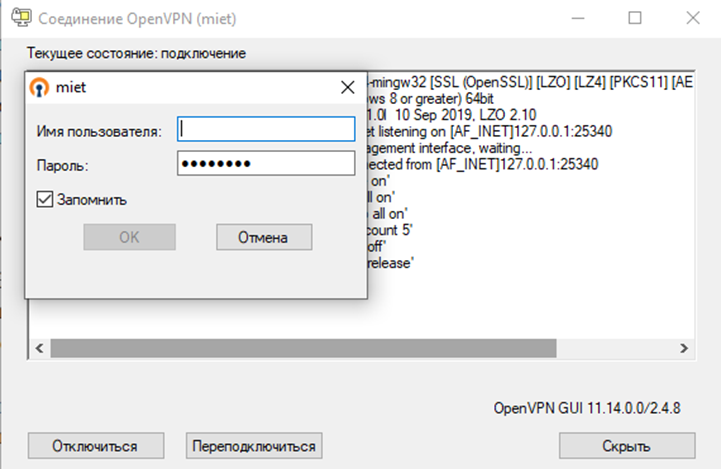
Task: Click the log's left scroll arrow
Action: coord(40,348)
